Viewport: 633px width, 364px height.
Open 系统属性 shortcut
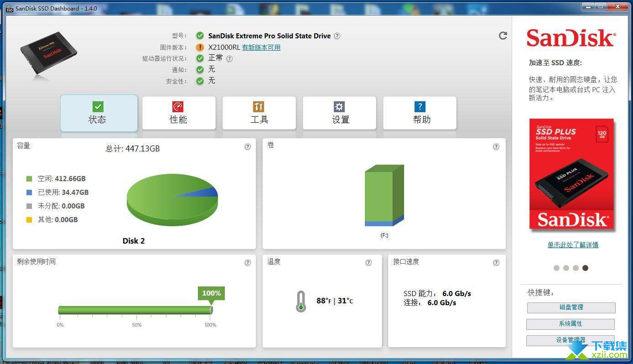[x=571, y=324]
